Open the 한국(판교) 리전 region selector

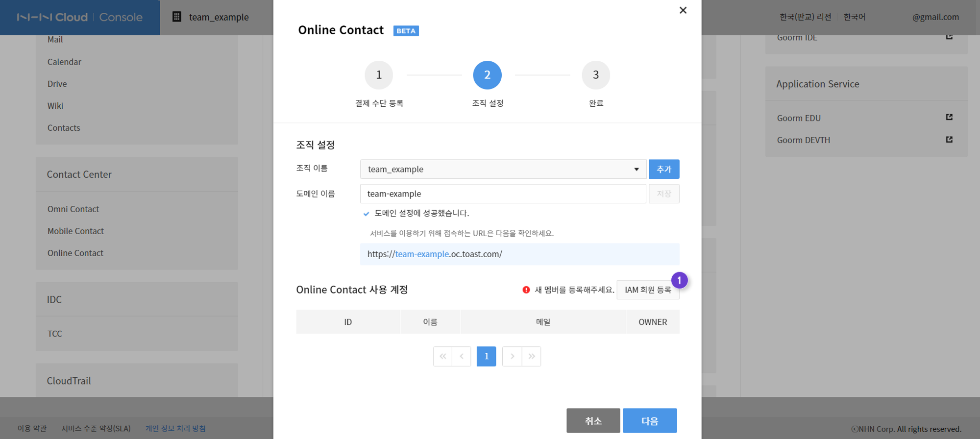pos(806,17)
